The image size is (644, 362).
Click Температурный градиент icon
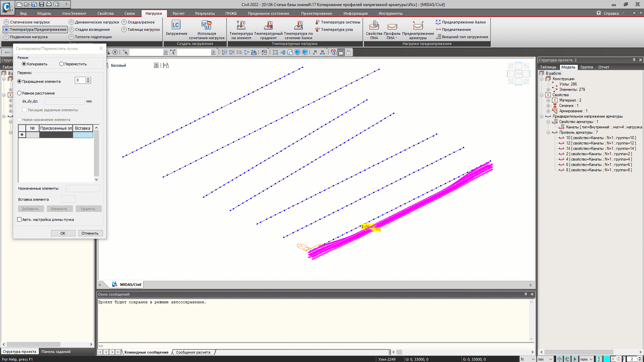tap(268, 25)
